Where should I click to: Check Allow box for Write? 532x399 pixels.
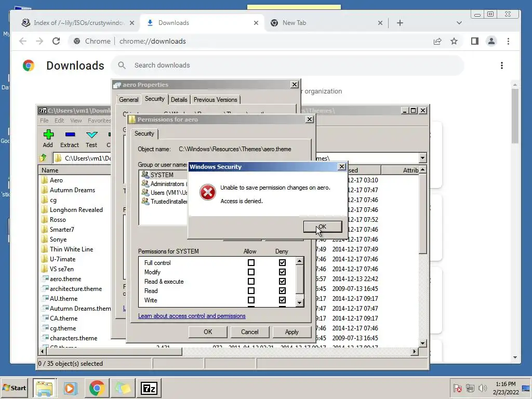251,300
